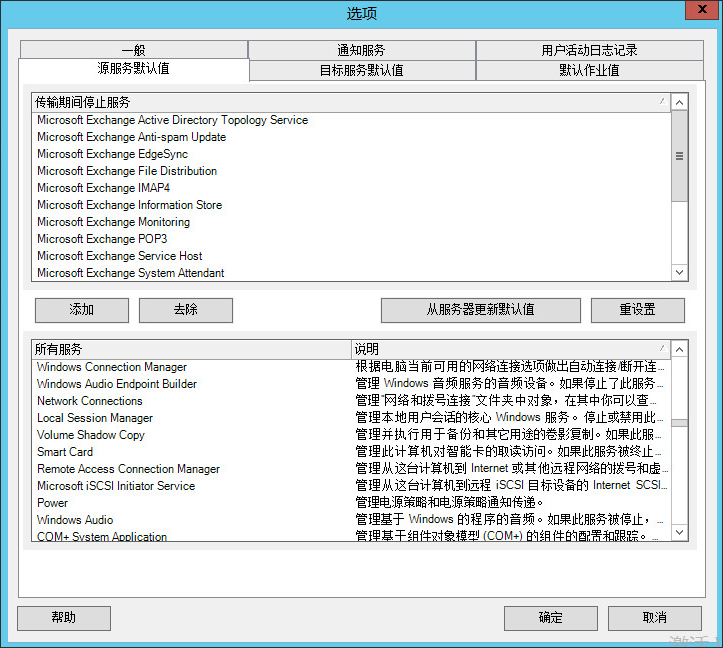Select Microsoft iSCSI Initiator Service row
The width and height of the screenshot is (723, 648).
(x=116, y=486)
